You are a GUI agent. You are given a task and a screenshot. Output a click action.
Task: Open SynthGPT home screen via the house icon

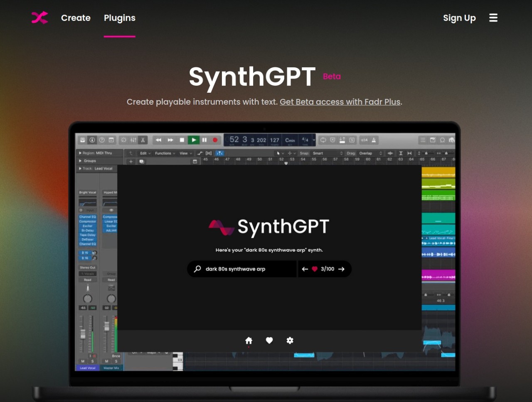(x=249, y=340)
